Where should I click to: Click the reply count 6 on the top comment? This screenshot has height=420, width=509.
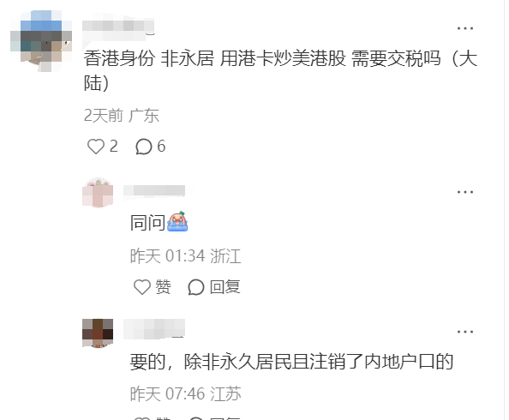pos(161,147)
